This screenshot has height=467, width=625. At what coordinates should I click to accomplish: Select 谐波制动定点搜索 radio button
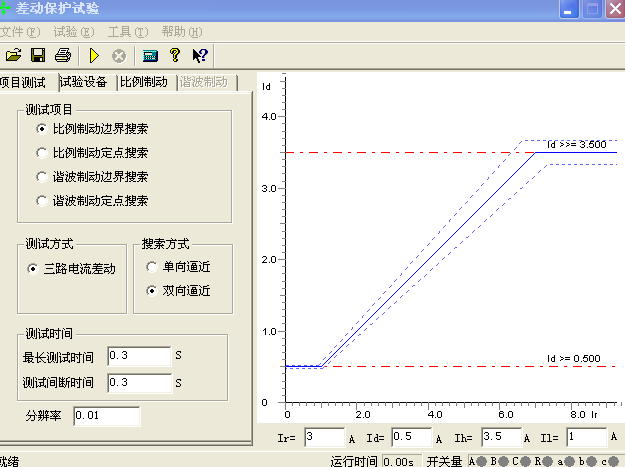(x=41, y=200)
